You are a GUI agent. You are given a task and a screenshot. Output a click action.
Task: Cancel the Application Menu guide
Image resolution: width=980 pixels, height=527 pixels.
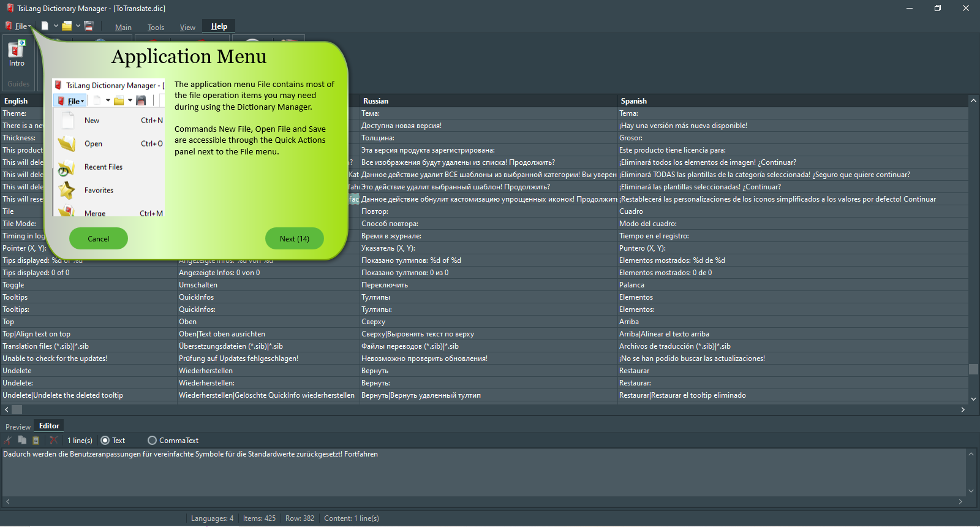tap(99, 238)
